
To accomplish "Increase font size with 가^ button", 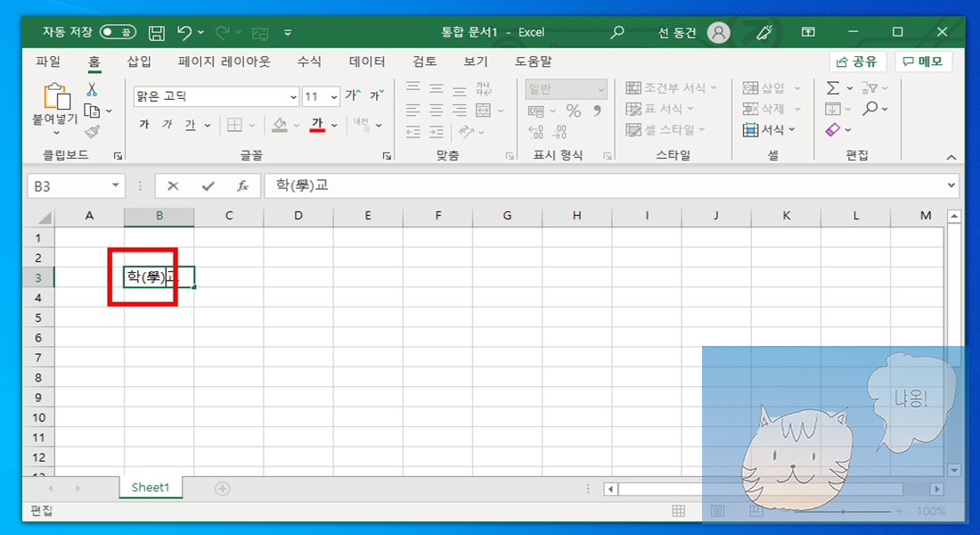I will [x=353, y=95].
